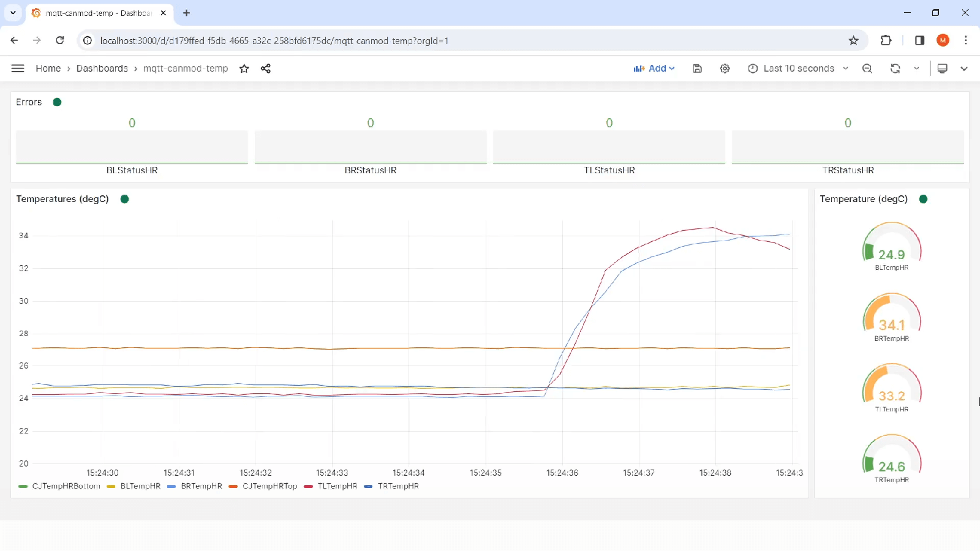Toggle BLTempHR series in legend
Screen dimensions: 980x551
tap(140, 486)
